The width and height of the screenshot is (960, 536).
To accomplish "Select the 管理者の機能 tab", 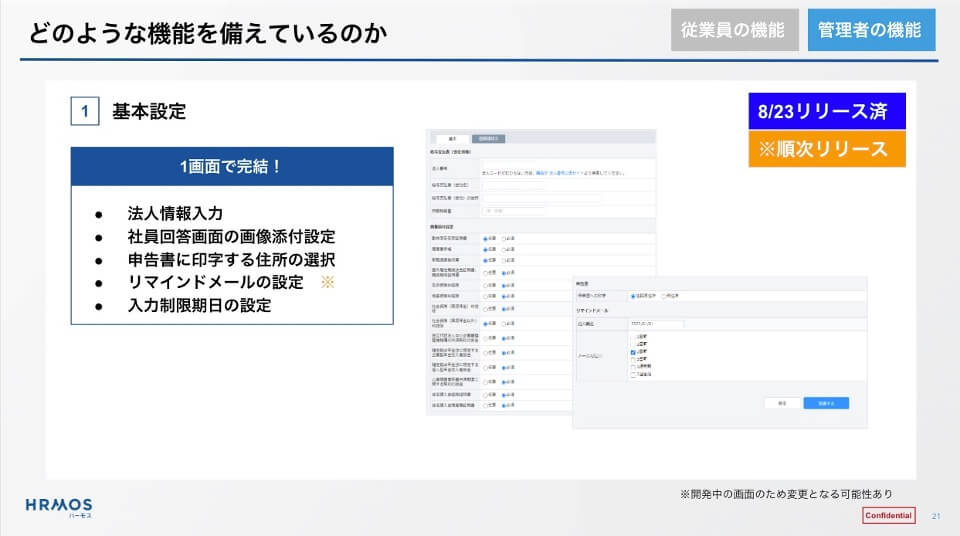I will tap(870, 30).
